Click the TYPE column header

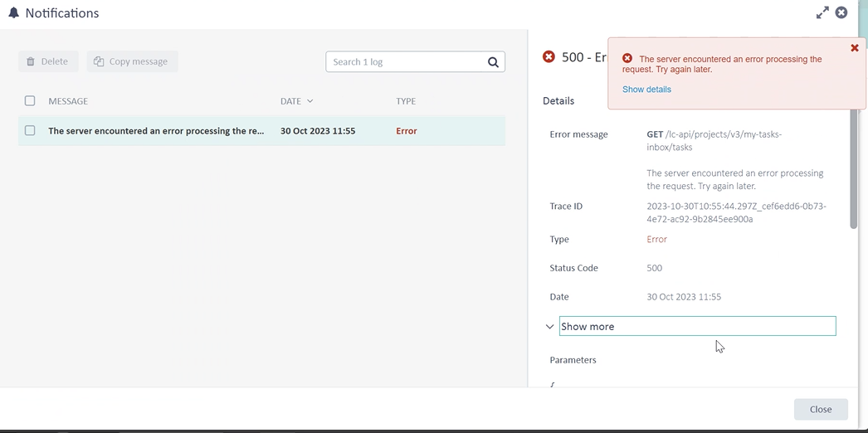(406, 101)
